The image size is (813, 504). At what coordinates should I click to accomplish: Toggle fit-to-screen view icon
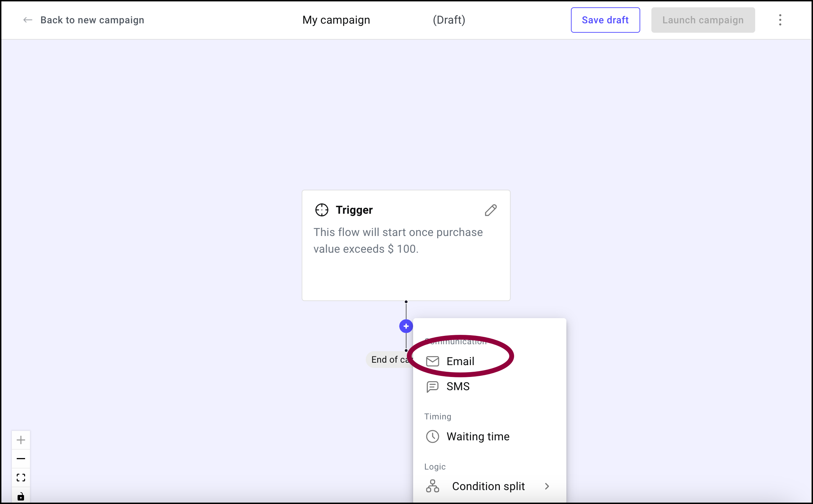tap(20, 477)
